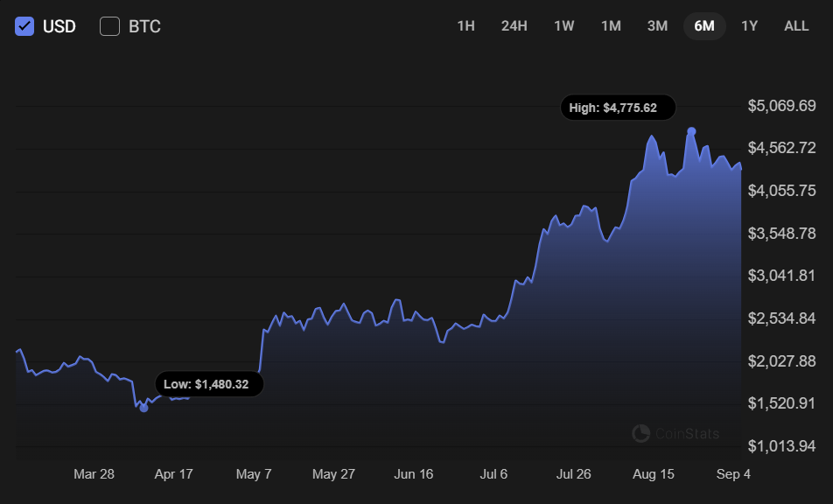Click the $1,013.94 price axis label

point(781,446)
